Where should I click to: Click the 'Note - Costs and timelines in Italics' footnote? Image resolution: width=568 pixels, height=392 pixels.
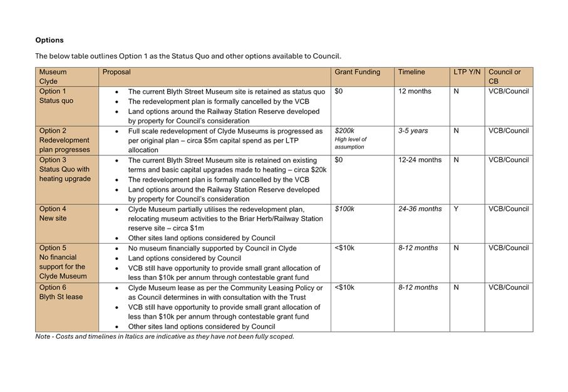165,336
